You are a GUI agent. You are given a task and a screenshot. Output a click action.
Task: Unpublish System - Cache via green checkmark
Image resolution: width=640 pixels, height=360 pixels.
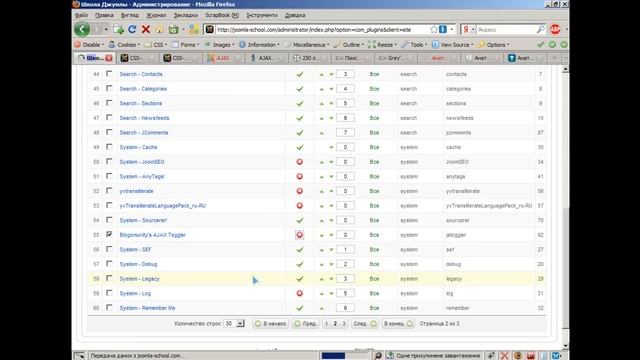tap(300, 147)
